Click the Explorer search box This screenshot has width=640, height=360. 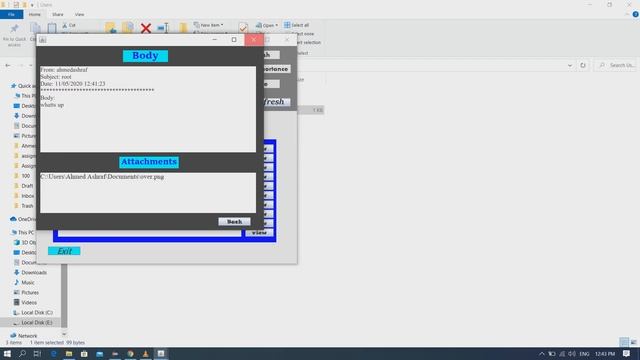coord(616,65)
